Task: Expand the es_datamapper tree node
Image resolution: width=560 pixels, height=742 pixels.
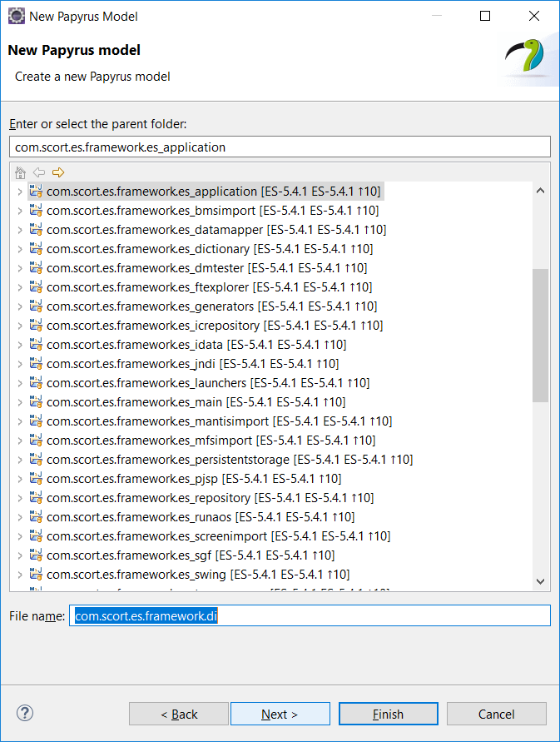Action: [20, 230]
